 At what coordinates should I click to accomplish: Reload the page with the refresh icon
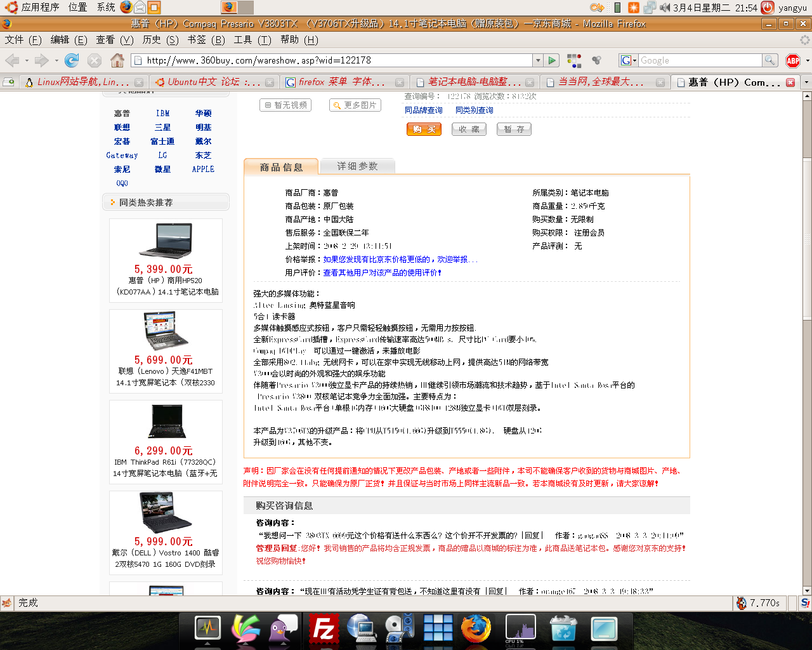(72, 60)
